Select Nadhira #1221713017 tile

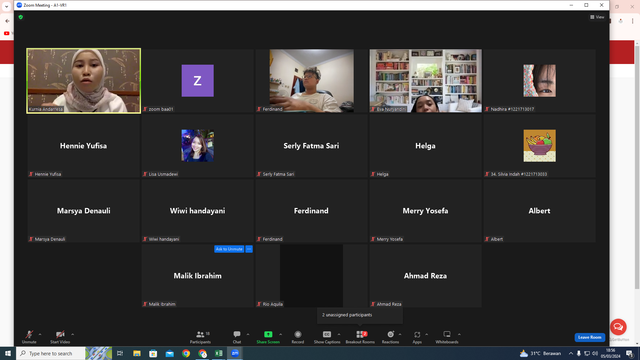539,81
